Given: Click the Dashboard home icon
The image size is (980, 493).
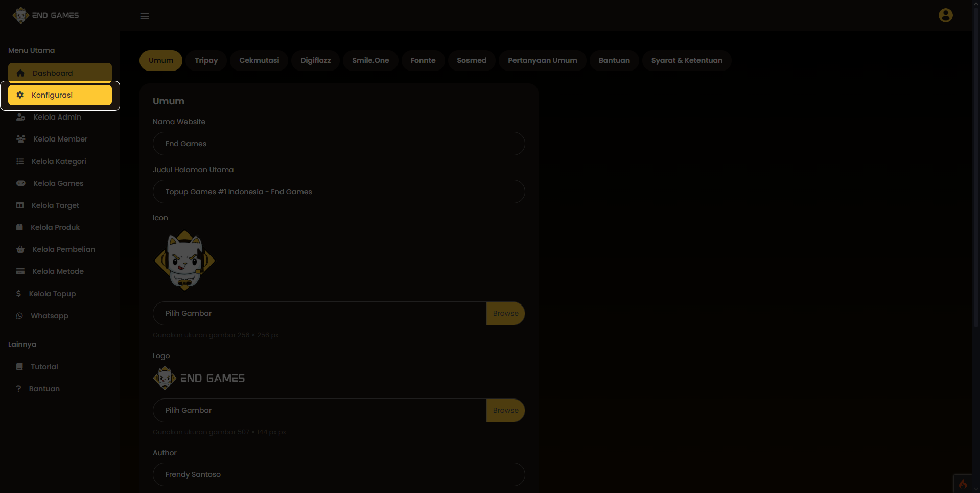Looking at the screenshot, I should [20, 73].
